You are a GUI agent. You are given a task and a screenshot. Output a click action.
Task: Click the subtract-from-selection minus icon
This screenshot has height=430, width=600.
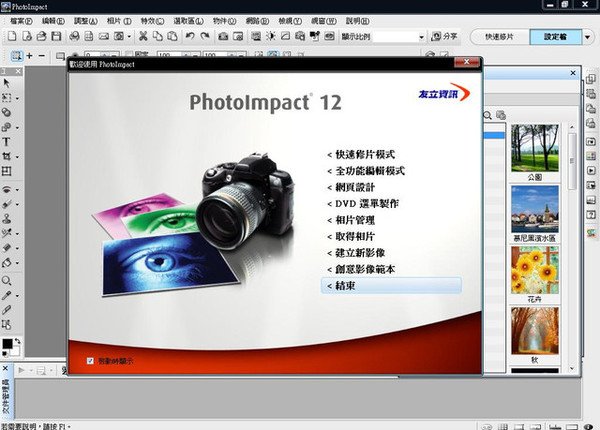42,56
